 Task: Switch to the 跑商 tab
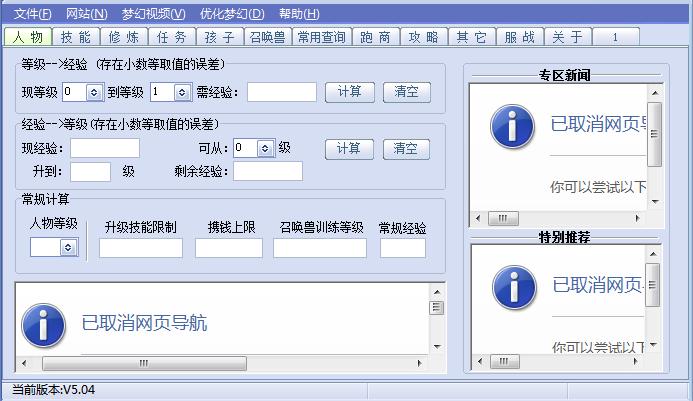tap(376, 37)
